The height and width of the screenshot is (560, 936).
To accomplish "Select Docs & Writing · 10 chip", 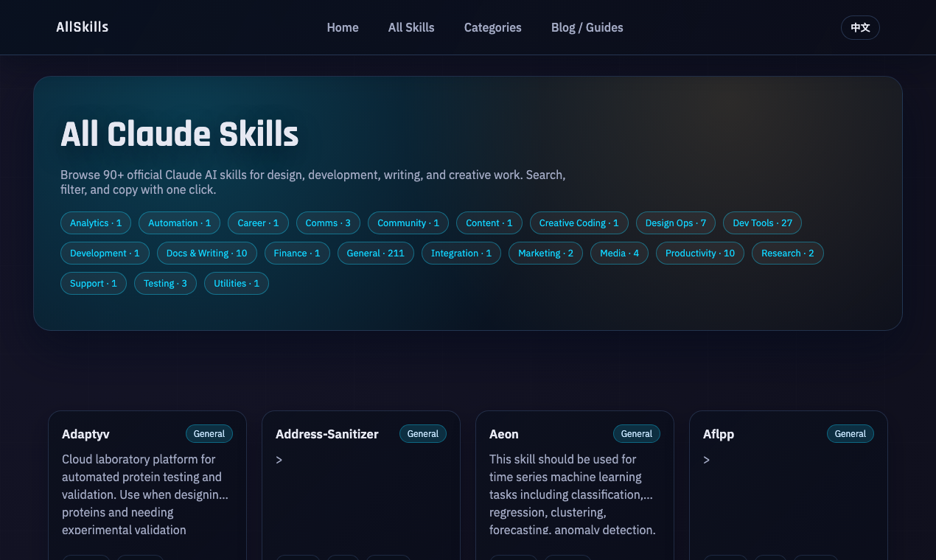I will point(207,253).
